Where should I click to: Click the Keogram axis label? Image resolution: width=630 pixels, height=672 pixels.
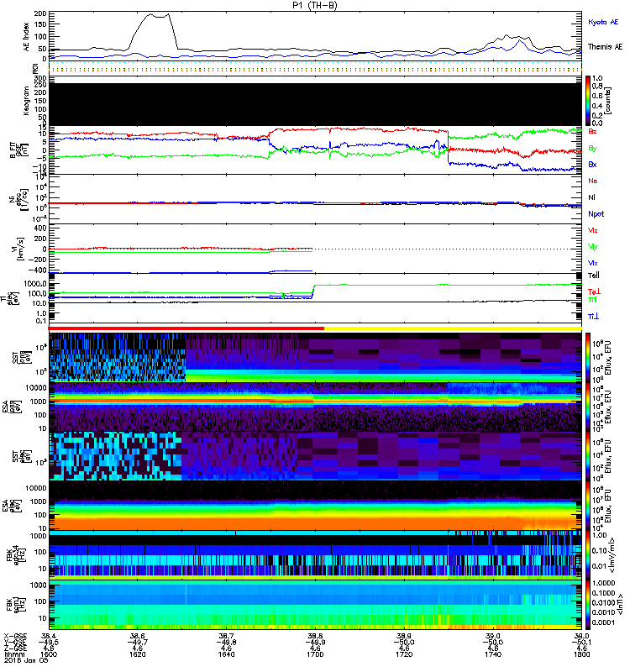tap(27, 100)
